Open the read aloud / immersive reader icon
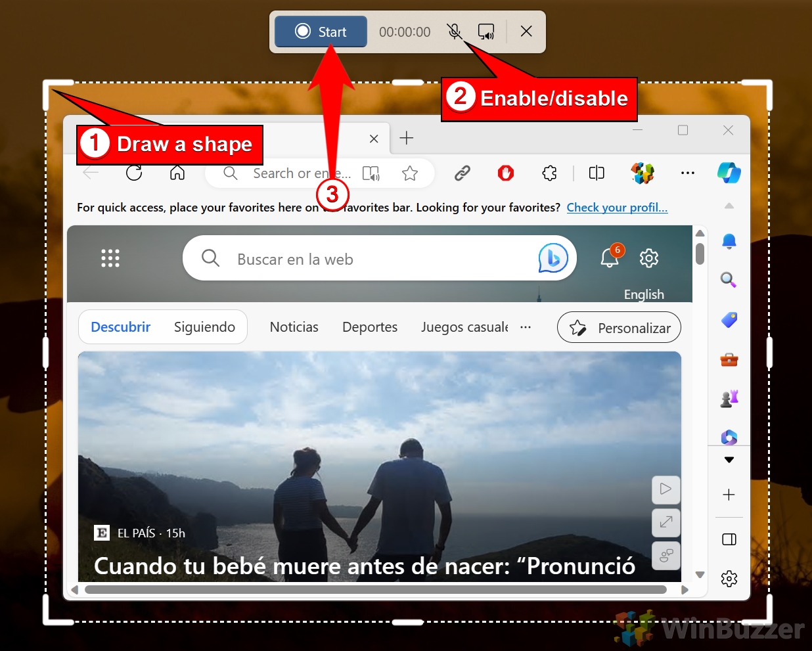 [371, 173]
